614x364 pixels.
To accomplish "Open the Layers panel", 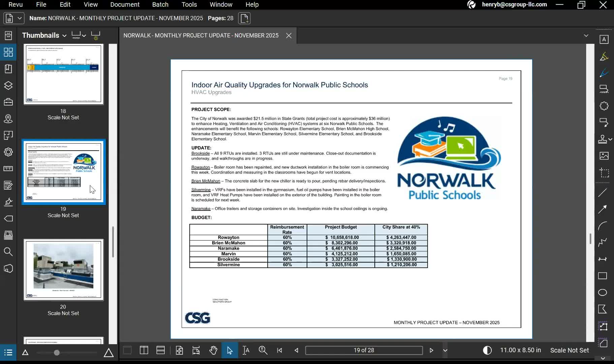I will point(8,85).
